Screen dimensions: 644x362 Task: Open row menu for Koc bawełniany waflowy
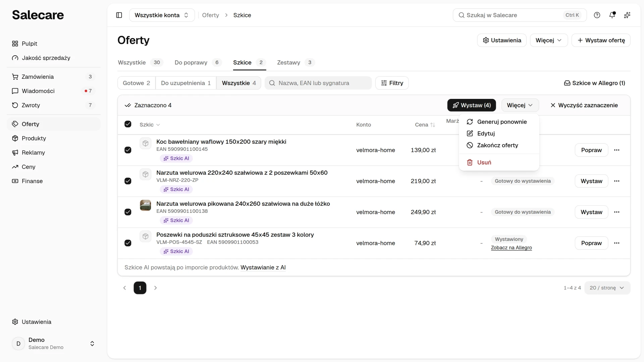(x=616, y=150)
